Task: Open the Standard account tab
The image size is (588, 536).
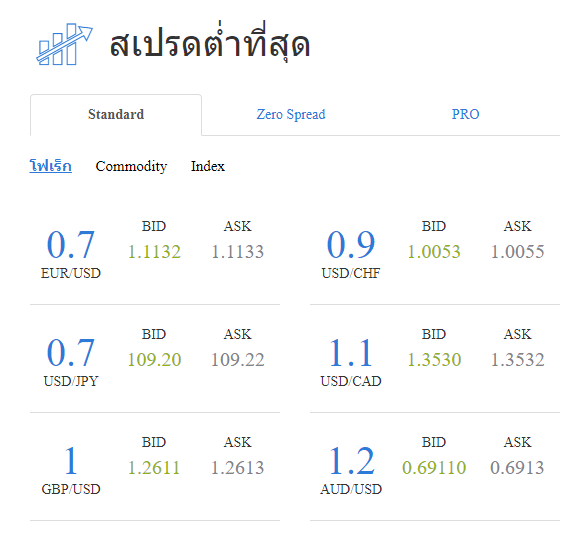Action: coord(116,114)
